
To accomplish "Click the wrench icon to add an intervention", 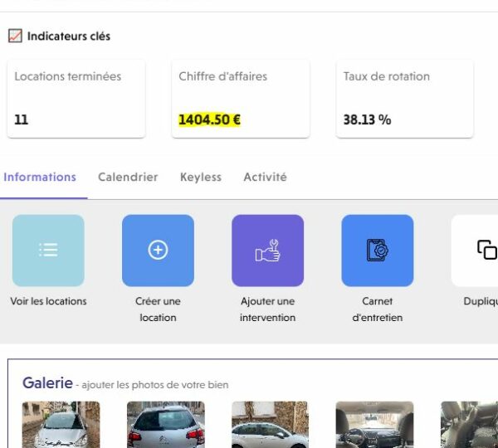I will (267, 251).
